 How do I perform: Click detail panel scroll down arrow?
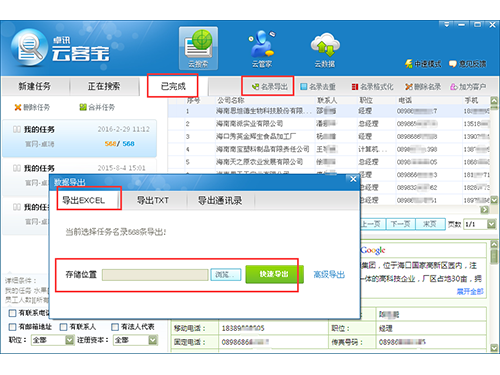click(x=494, y=348)
